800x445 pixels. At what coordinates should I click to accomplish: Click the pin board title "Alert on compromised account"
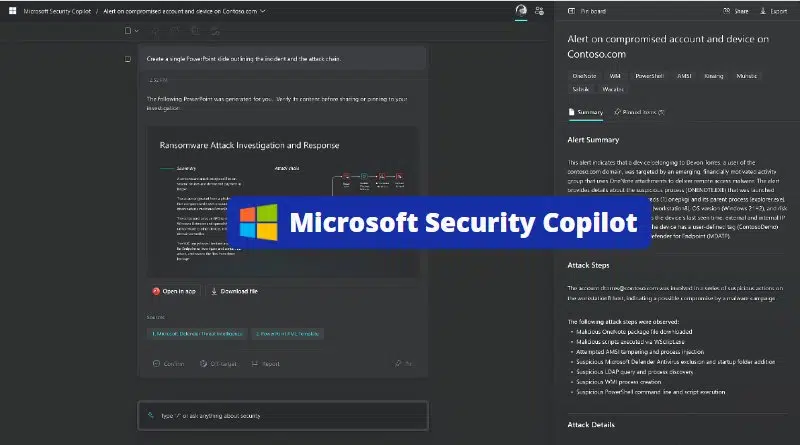coord(668,46)
